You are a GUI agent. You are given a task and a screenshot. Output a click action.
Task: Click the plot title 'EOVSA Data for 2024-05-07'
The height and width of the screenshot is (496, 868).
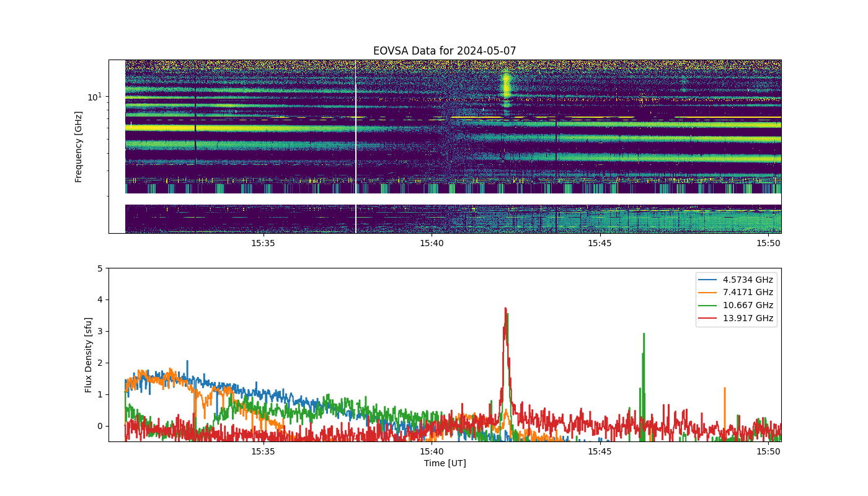click(445, 51)
